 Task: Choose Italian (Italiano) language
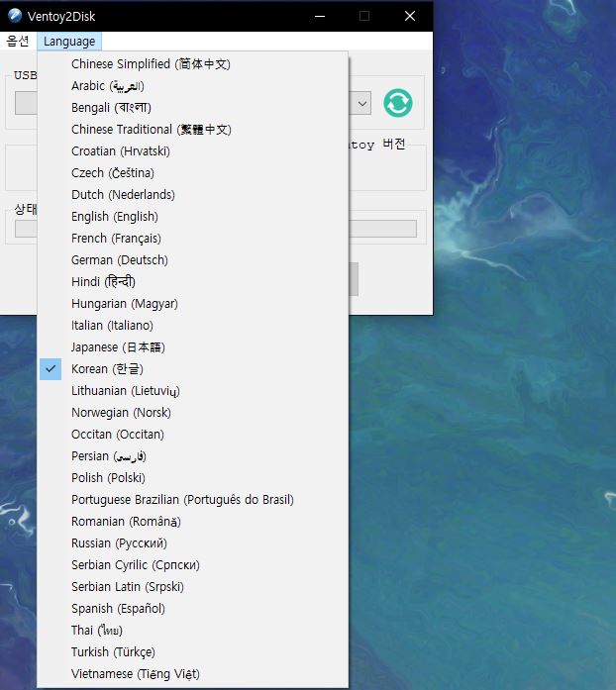(x=193, y=325)
